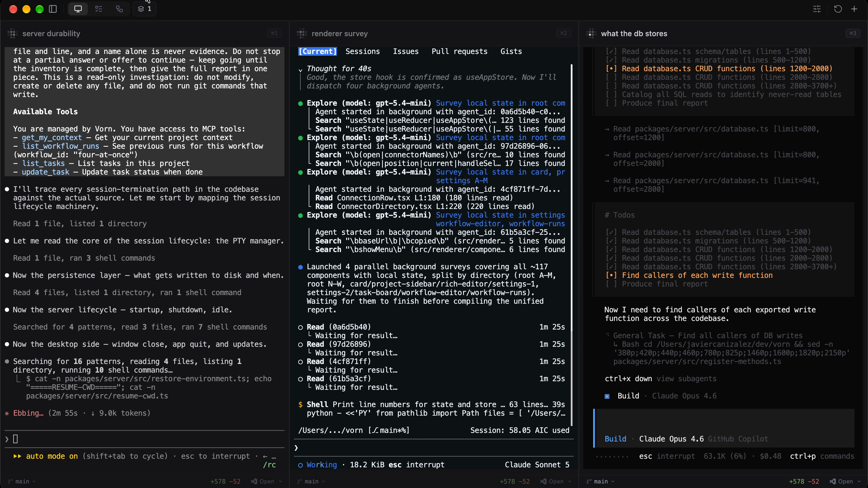Screen dimensions: 868x488
Task: Select the [Current] tab in renderer survey
Action: pos(317,51)
